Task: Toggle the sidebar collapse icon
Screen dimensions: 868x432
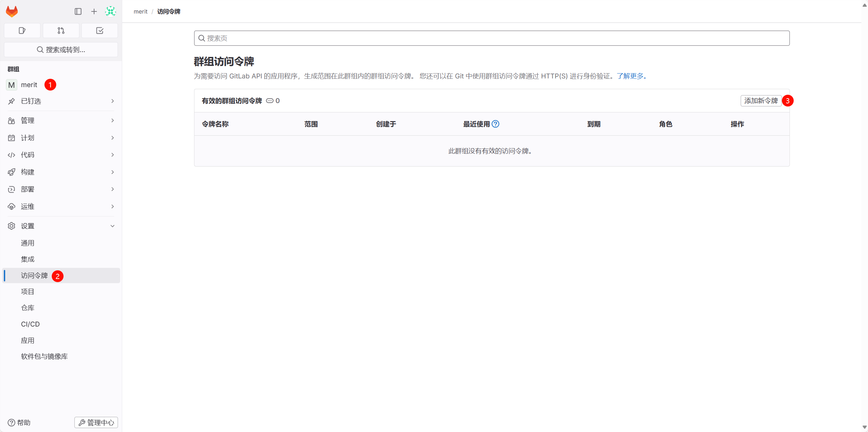Action: coord(78,11)
